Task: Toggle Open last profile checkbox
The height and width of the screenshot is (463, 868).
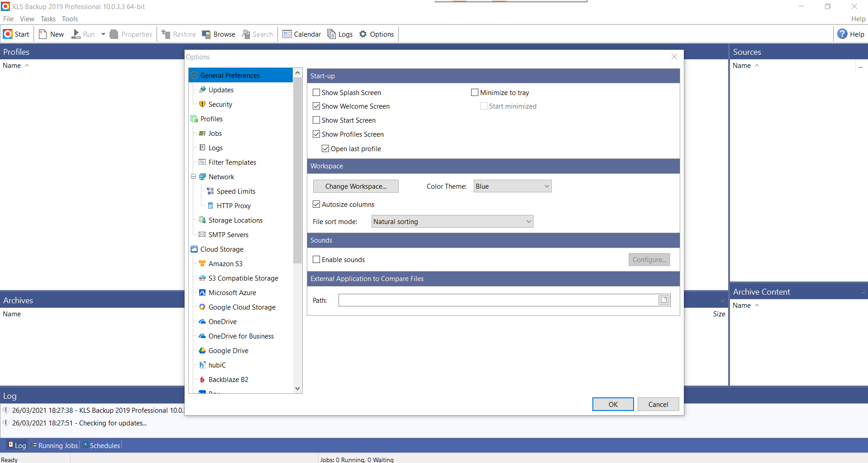Action: pos(325,148)
